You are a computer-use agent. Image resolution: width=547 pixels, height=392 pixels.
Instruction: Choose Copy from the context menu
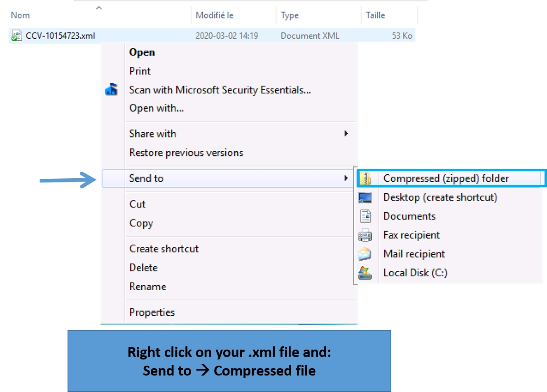click(x=141, y=223)
